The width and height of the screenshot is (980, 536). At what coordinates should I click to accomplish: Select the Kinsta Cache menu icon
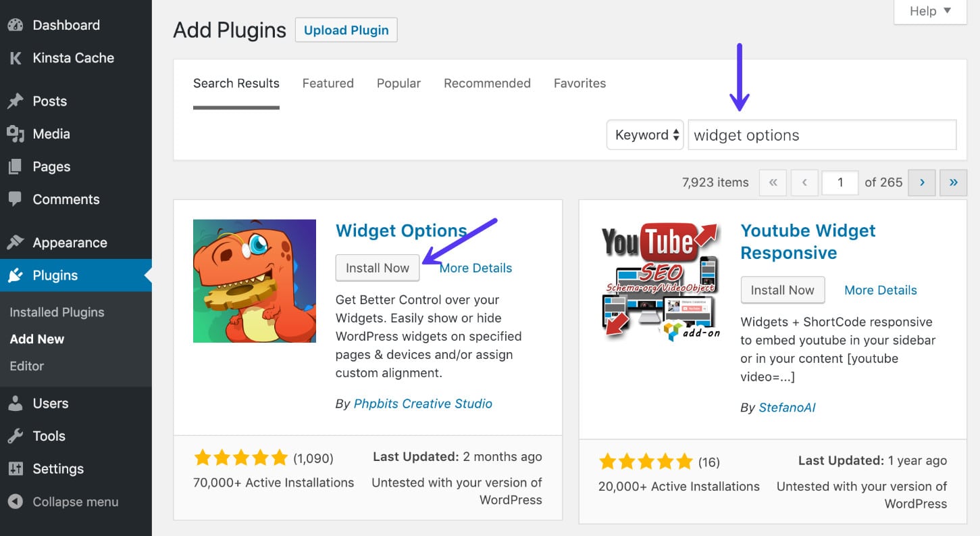(x=15, y=57)
